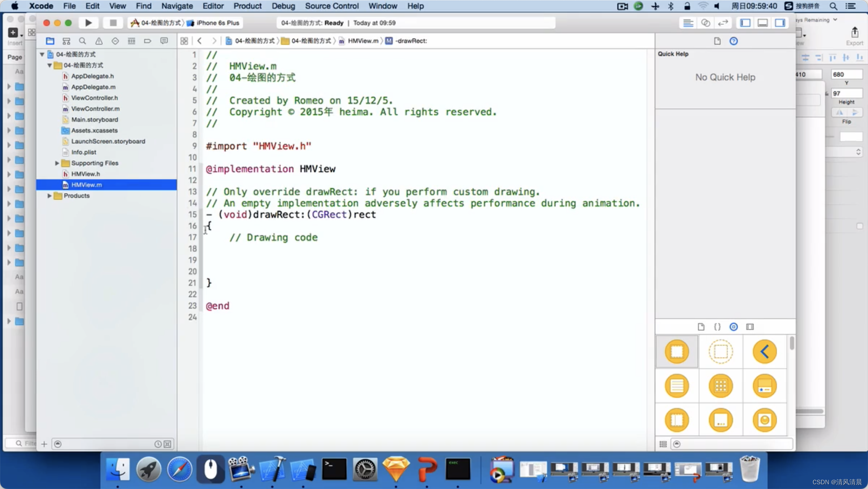This screenshot has height=489, width=868.
Task: Switch to the Version editor
Action: (723, 23)
